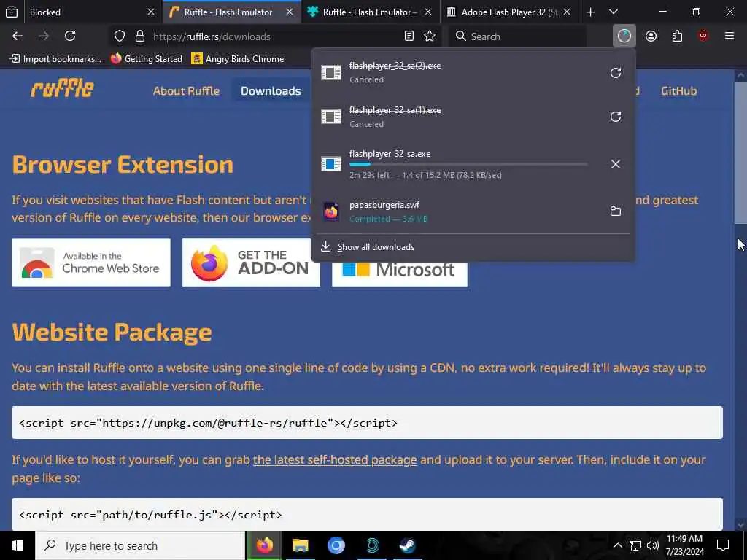The width and height of the screenshot is (747, 560).
Task: Click the papasburgeria.swf file icon
Action: (x=331, y=211)
